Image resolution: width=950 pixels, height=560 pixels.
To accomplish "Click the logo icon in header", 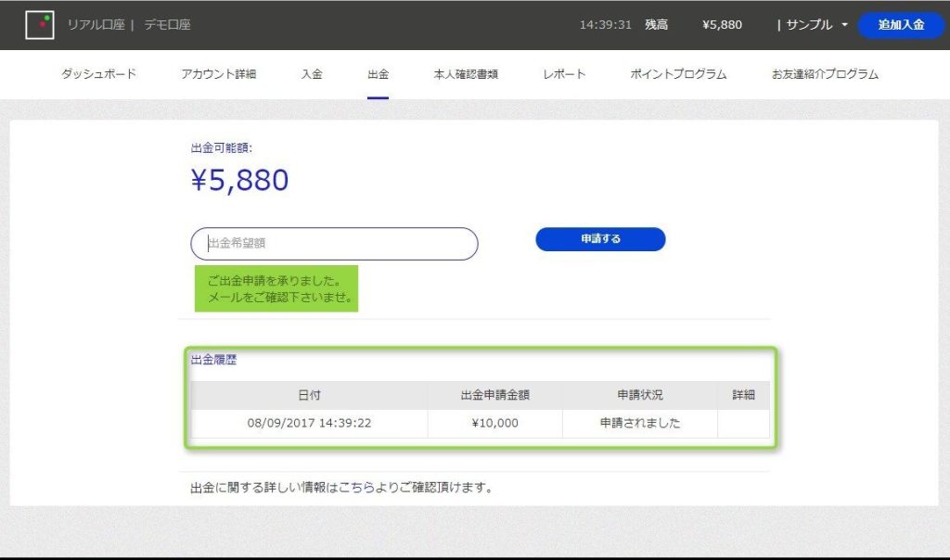I will click(39, 25).
